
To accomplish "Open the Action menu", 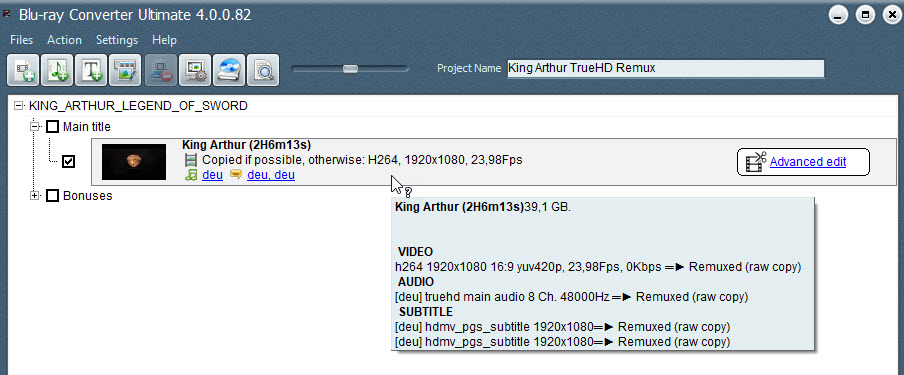I will (64, 40).
